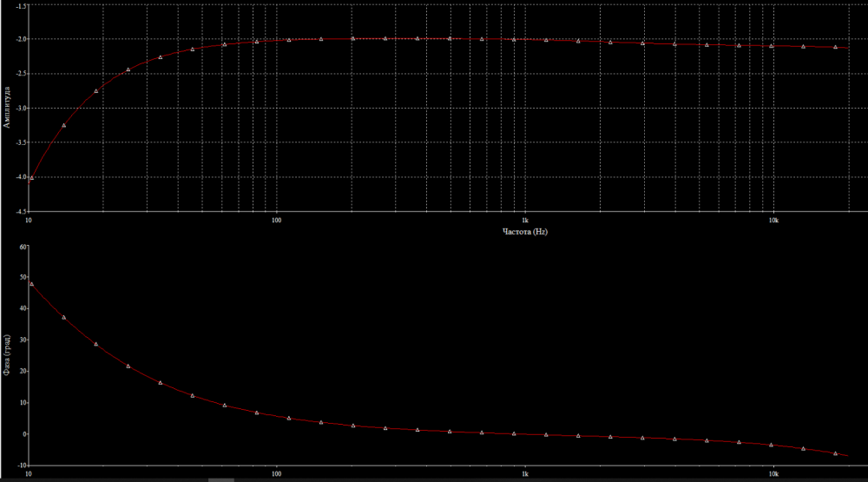The image size is (868, 482).
Task: Click the first triangle marker on phase curve
Action: [x=32, y=284]
